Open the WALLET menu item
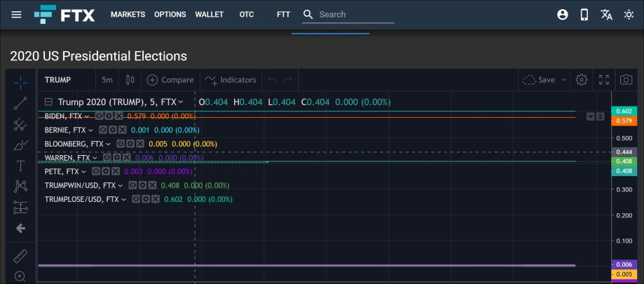This screenshot has width=644, height=284. point(209,15)
